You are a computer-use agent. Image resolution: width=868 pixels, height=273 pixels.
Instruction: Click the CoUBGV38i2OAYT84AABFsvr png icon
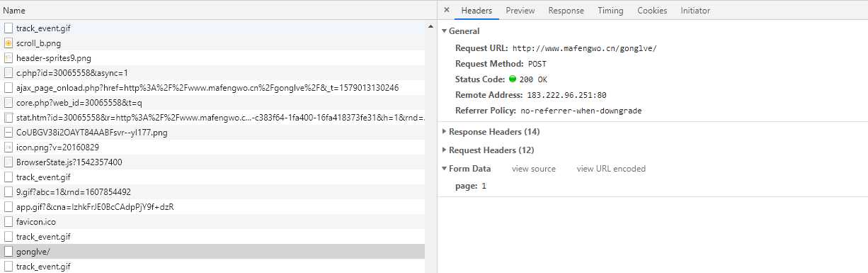click(8, 133)
